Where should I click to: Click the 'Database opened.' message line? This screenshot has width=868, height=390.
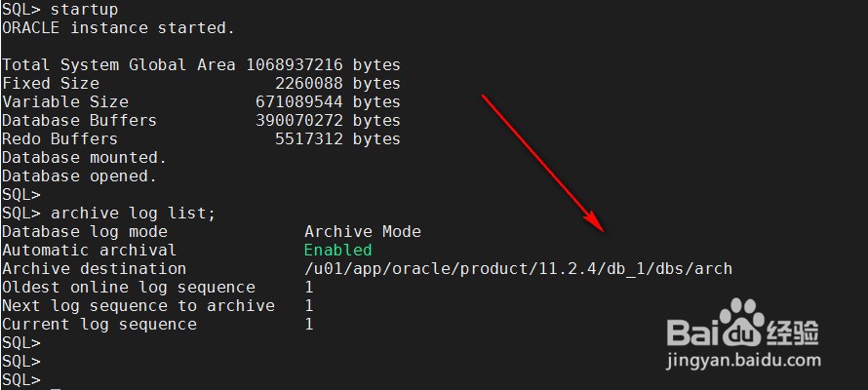click(x=80, y=175)
